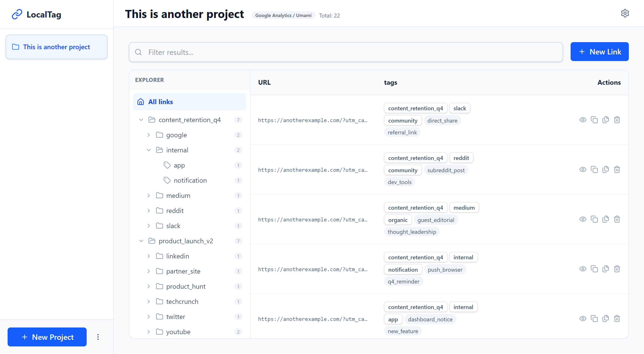The image size is (644, 354).
Task: Select All links in explorer
Action: 189,102
